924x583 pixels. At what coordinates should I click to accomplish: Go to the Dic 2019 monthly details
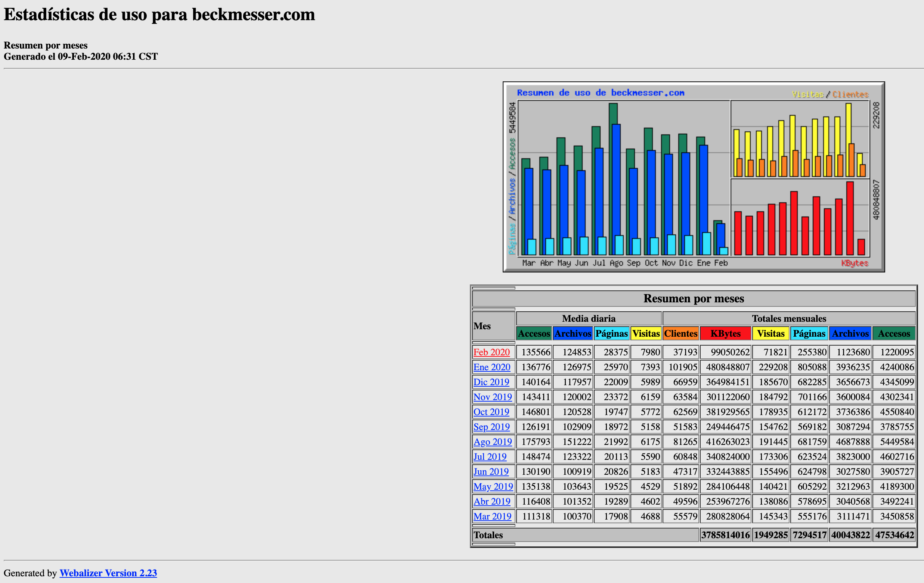[x=491, y=382]
